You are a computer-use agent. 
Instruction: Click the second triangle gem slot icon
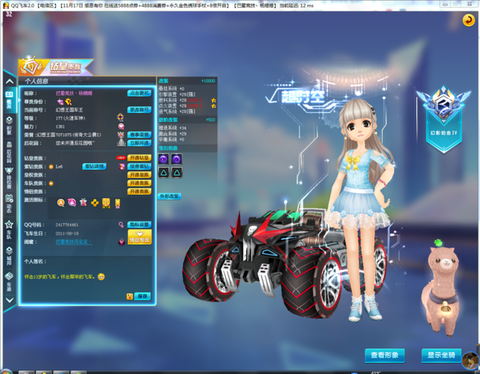(177, 172)
